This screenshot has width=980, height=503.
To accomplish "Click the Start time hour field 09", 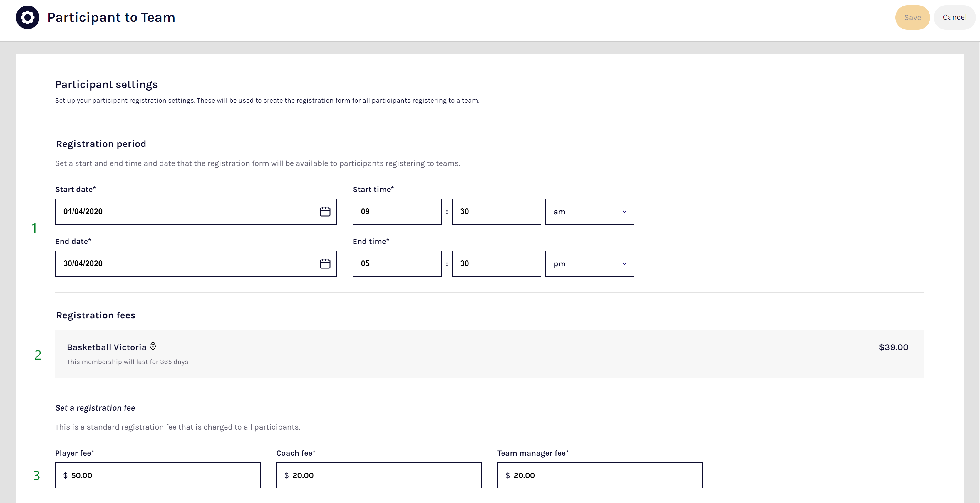I will pyautogui.click(x=397, y=212).
